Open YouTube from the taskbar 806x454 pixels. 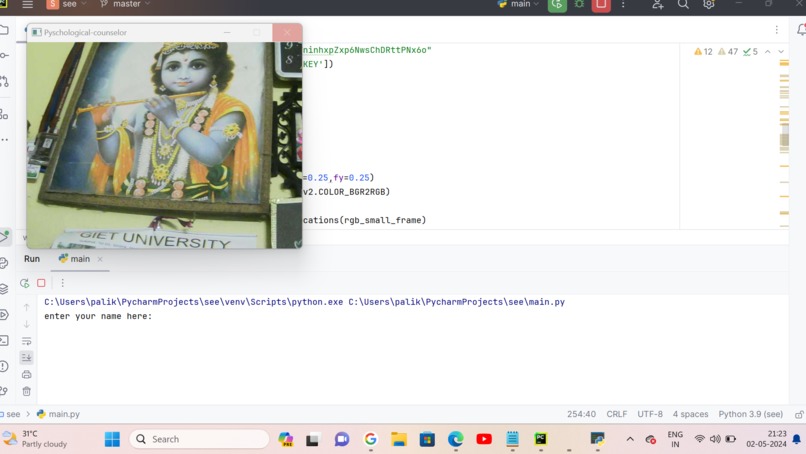coord(484,439)
